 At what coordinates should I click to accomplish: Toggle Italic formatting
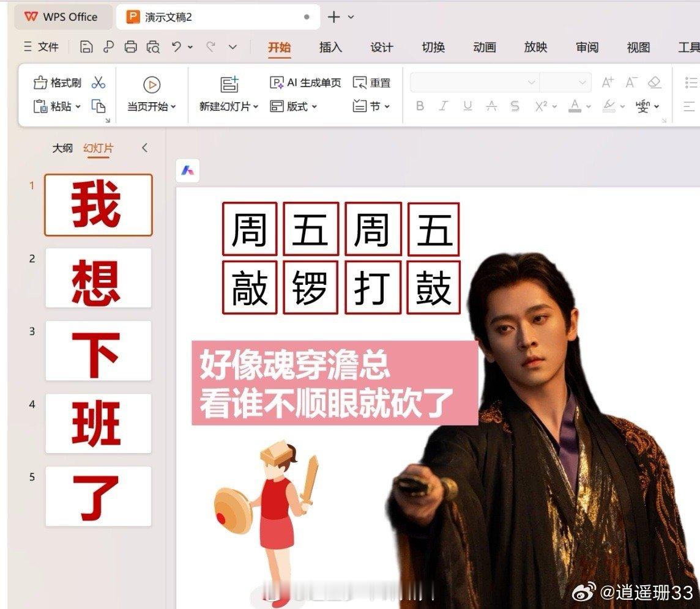[443, 106]
